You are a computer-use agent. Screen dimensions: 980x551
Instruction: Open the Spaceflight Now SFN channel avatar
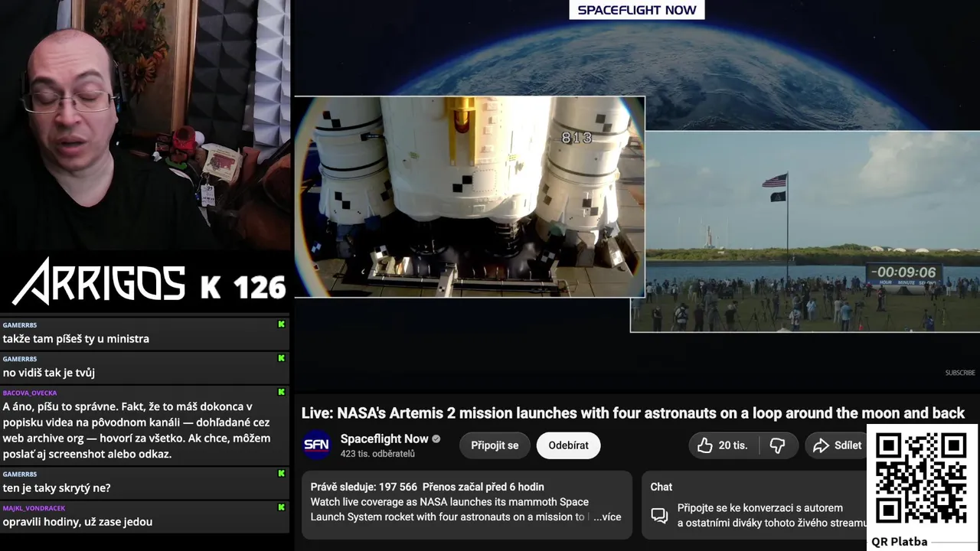pos(316,445)
